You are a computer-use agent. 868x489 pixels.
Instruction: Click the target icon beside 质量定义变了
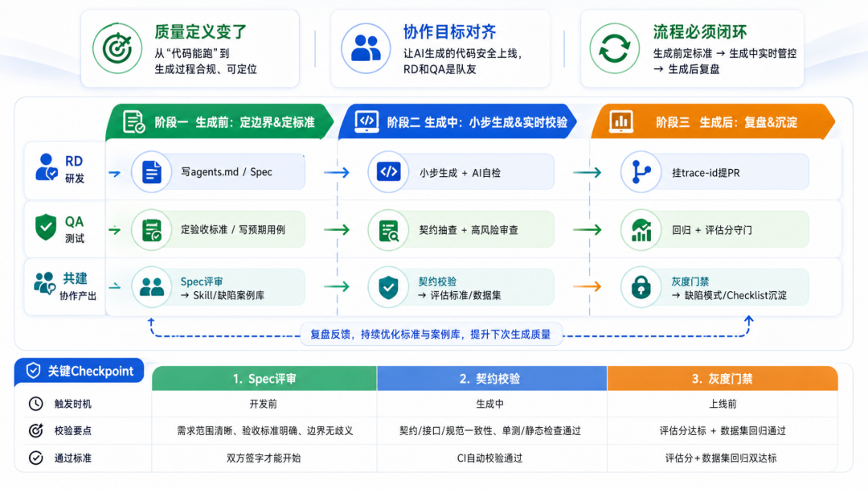point(117,49)
